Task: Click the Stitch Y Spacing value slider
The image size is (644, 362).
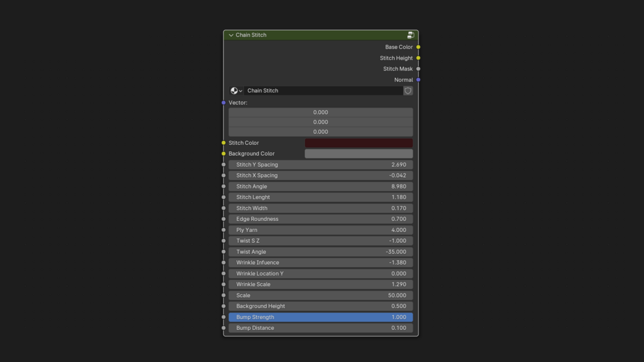Action: pos(320,165)
